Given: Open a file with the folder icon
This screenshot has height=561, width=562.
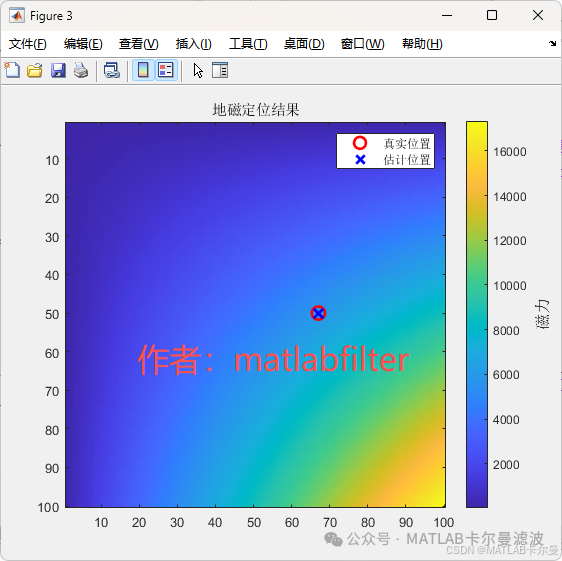Looking at the screenshot, I should pos(35,70).
